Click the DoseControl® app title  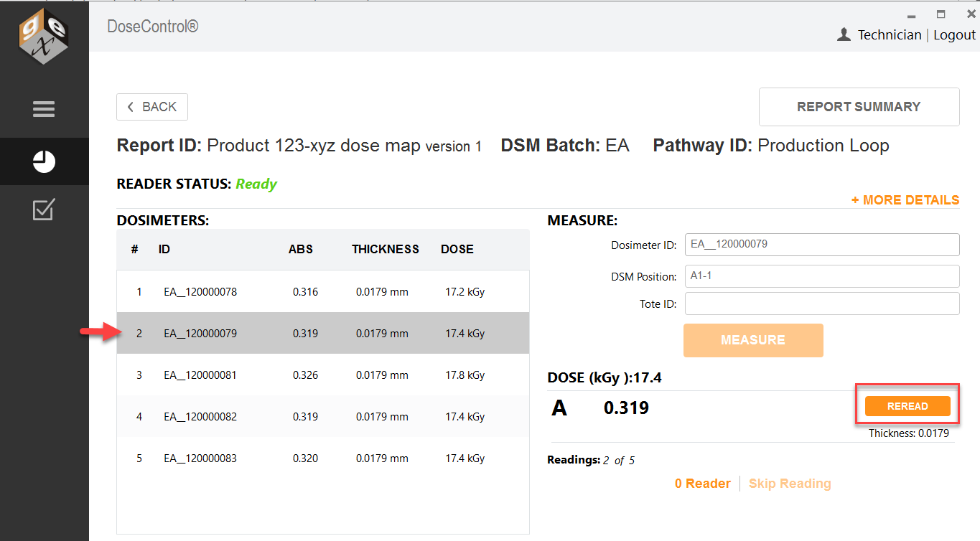(153, 27)
